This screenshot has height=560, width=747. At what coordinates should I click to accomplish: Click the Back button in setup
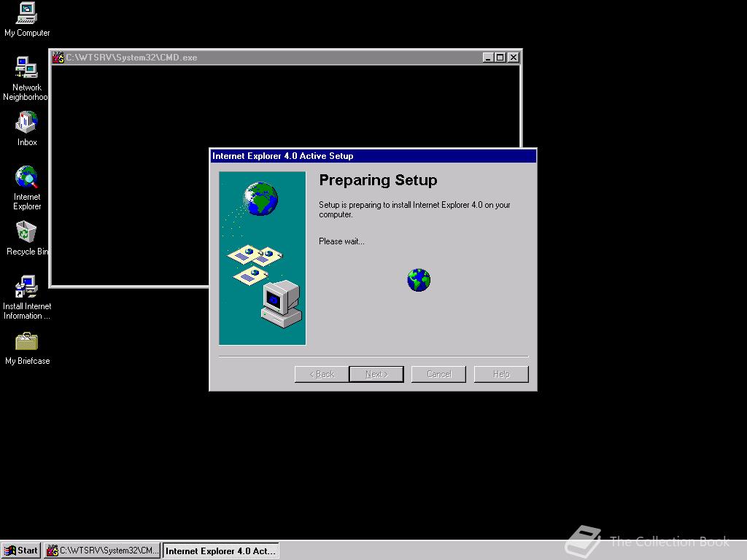322,374
